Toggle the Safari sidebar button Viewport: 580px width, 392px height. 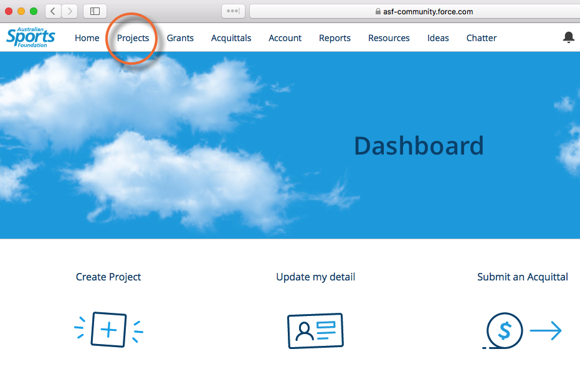coord(95,11)
